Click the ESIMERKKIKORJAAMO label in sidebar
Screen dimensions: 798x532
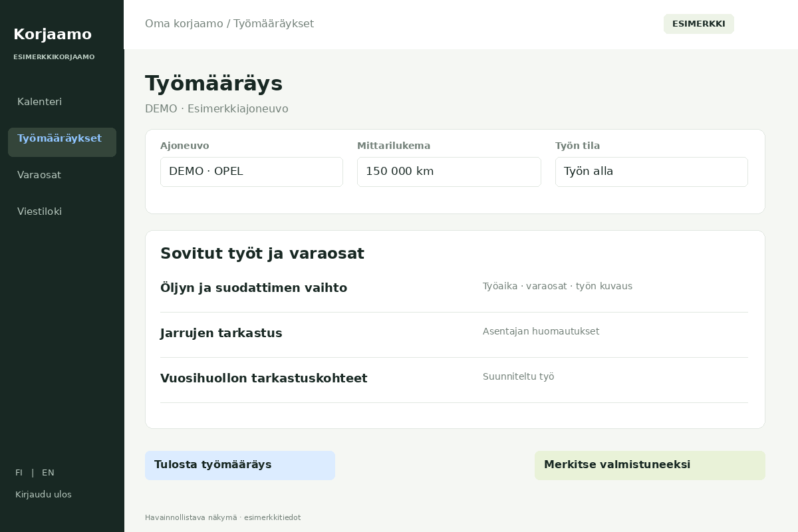point(54,57)
